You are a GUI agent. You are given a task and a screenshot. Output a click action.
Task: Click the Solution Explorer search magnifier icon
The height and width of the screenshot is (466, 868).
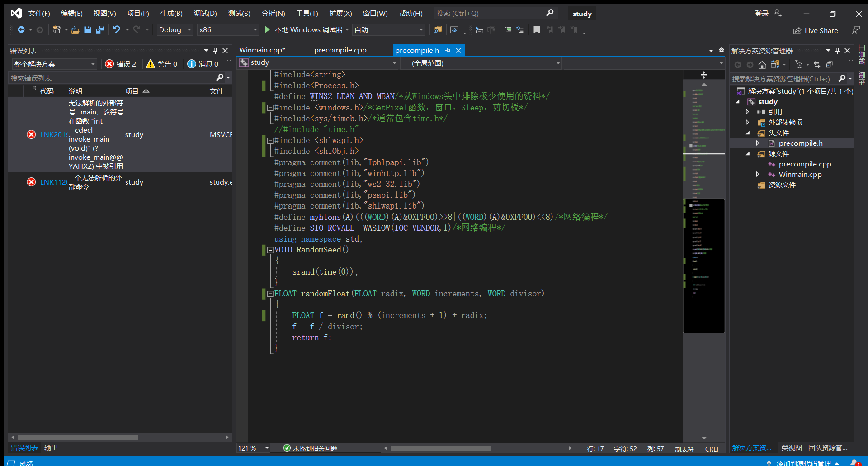point(842,79)
